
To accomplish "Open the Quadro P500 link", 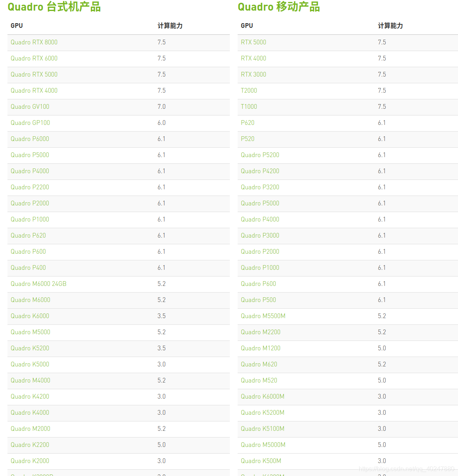I will click(x=258, y=300).
